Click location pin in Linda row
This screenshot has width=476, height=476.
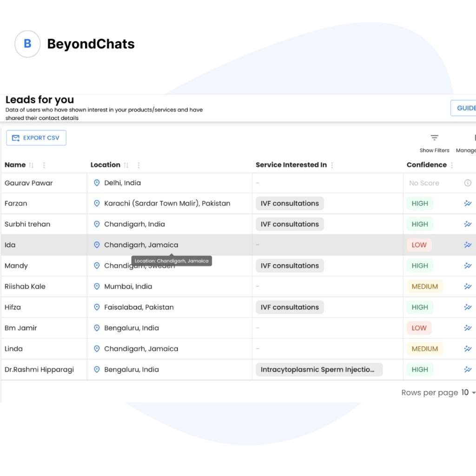97,349
